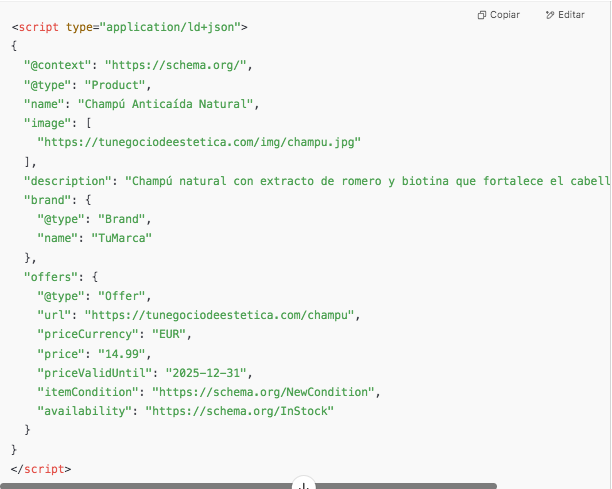612x489 pixels.
Task: Click the champu.jpg image URL
Action: (x=198, y=142)
